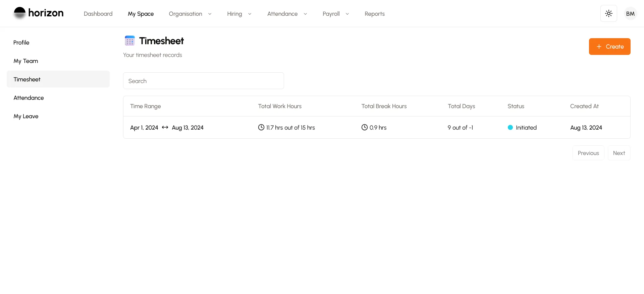The height and width of the screenshot is (294, 644).
Task: Click the Status column header
Action: [516, 106]
